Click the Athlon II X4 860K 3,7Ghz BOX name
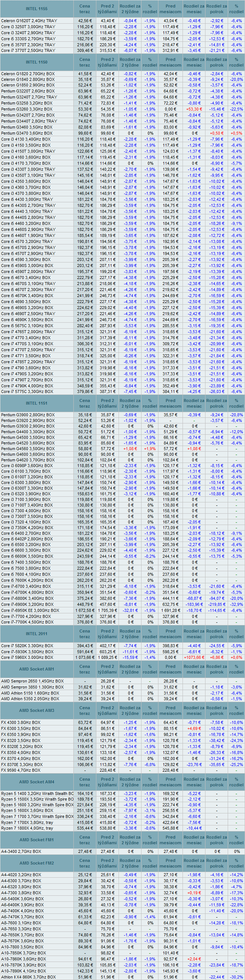 (x=28, y=977)
